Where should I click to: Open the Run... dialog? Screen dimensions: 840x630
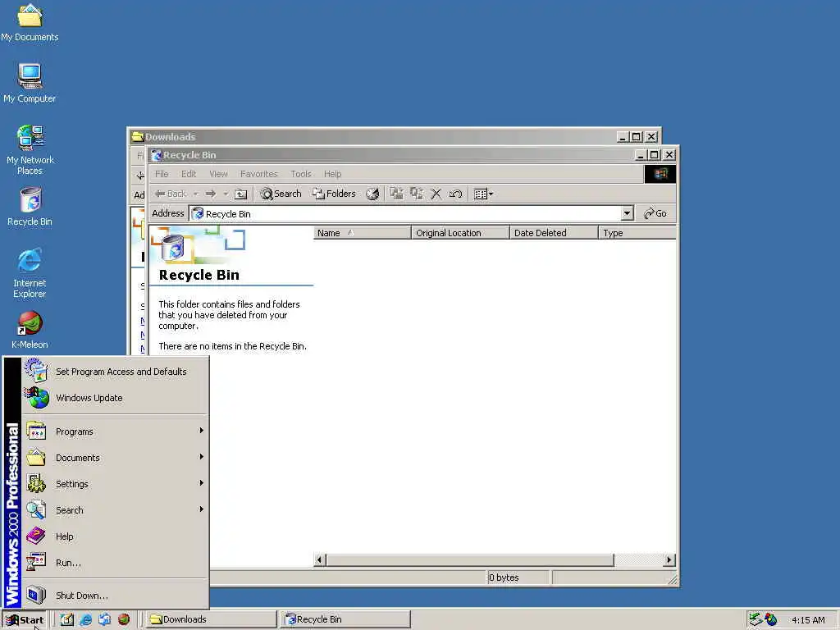pyautogui.click(x=115, y=563)
